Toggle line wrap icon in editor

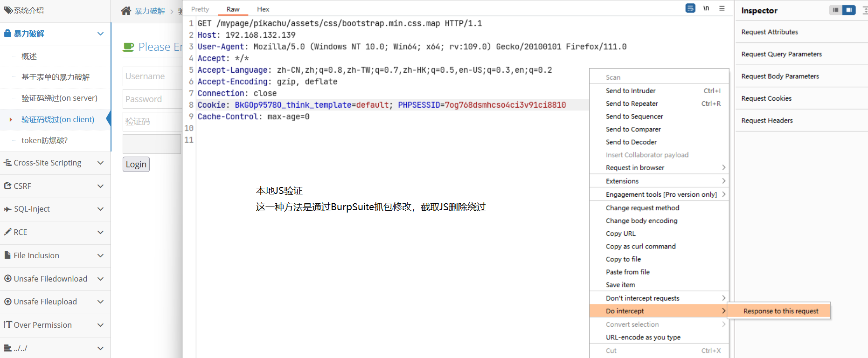(690, 8)
